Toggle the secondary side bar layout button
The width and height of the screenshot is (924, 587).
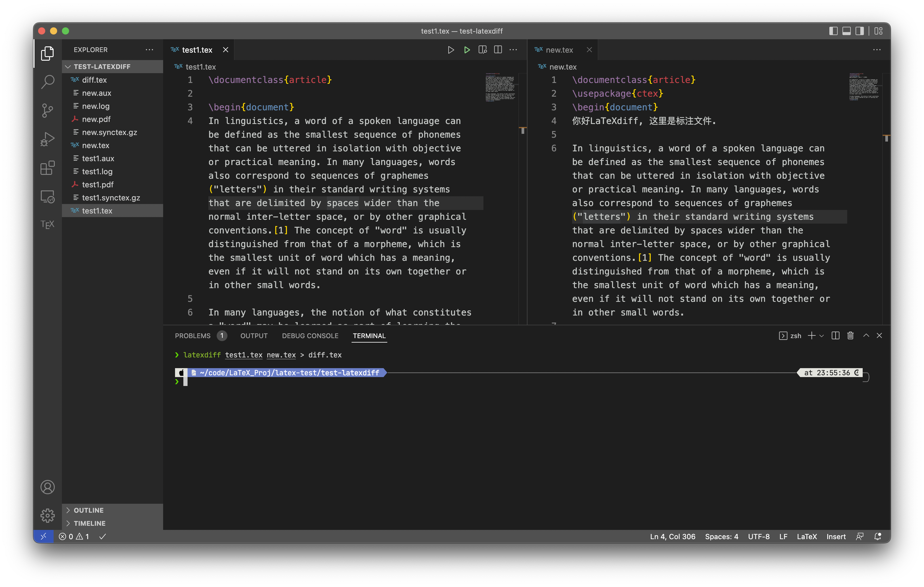[859, 31]
